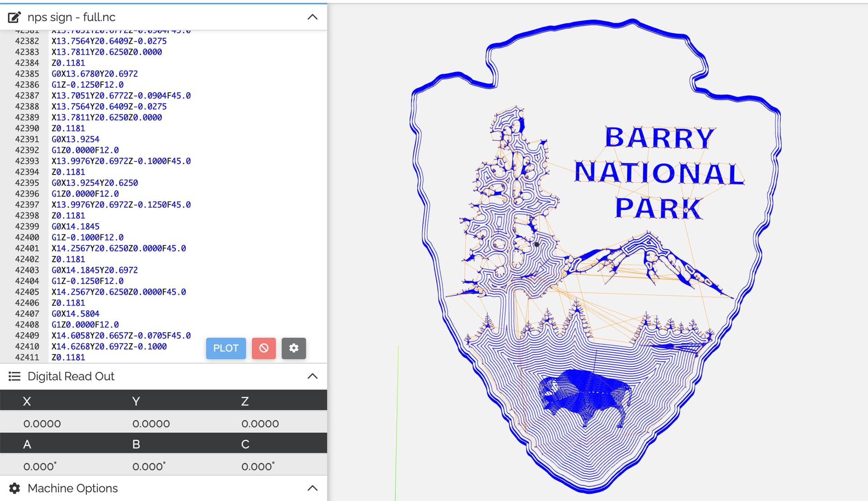The image size is (868, 501).
Task: Click the nps sign - full.nc title
Action: pos(71,17)
